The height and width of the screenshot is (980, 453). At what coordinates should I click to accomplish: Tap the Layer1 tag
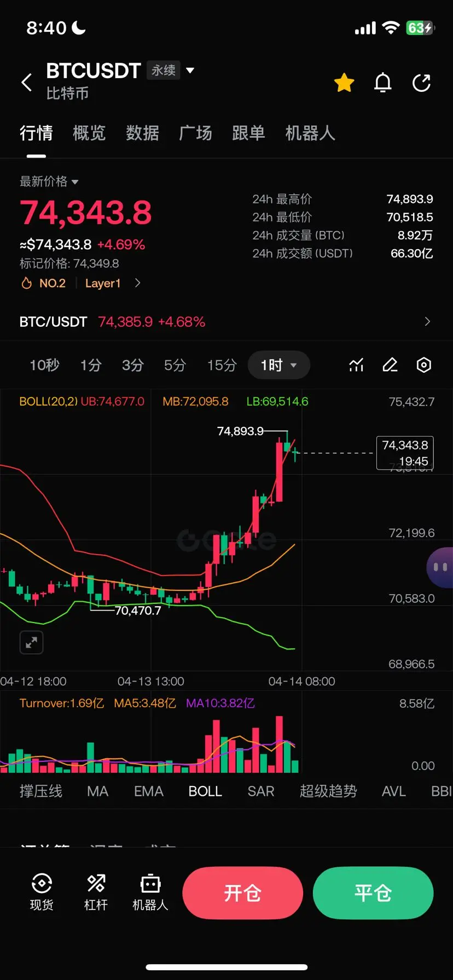(x=103, y=283)
